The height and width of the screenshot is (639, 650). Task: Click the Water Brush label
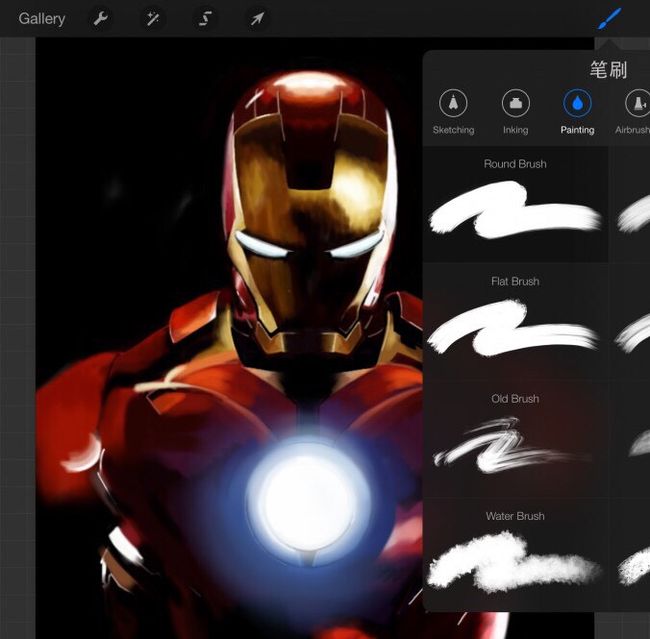tap(515, 516)
